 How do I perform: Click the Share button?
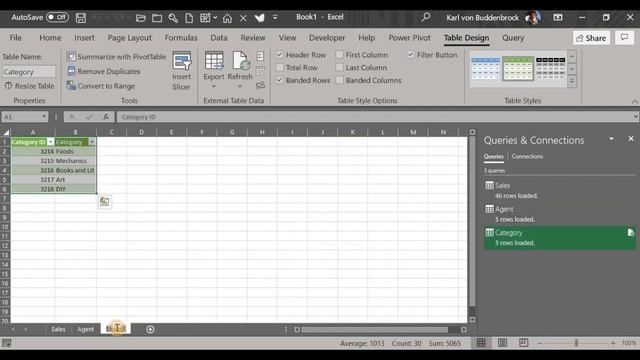591,38
